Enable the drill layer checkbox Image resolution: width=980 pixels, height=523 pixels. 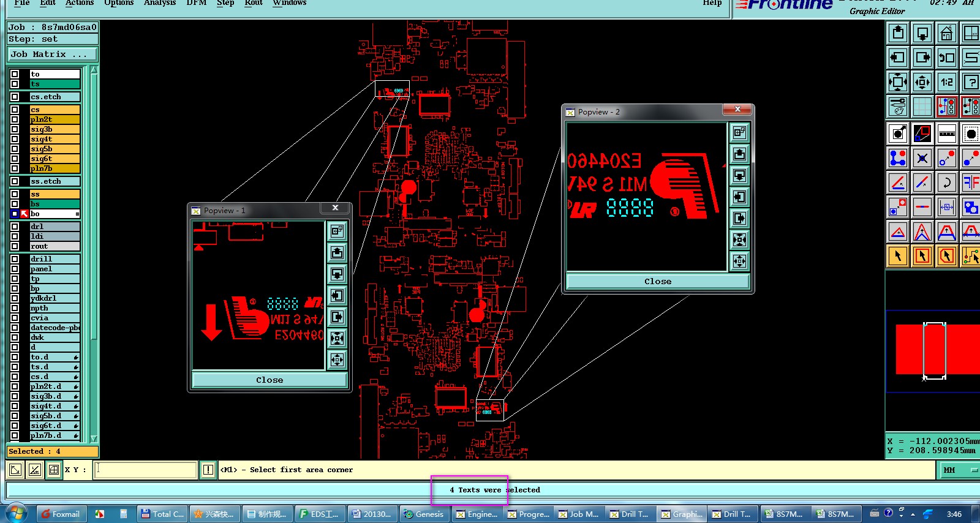[x=15, y=259]
